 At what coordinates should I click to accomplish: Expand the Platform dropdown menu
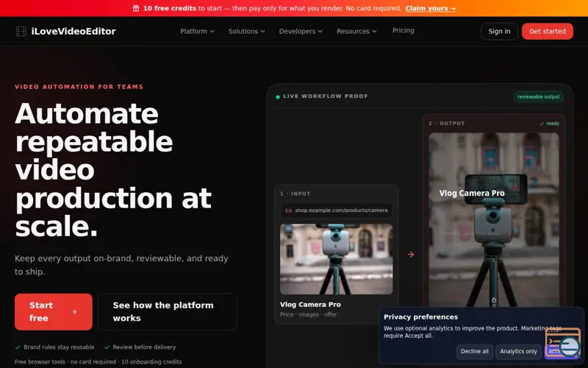[197, 31]
